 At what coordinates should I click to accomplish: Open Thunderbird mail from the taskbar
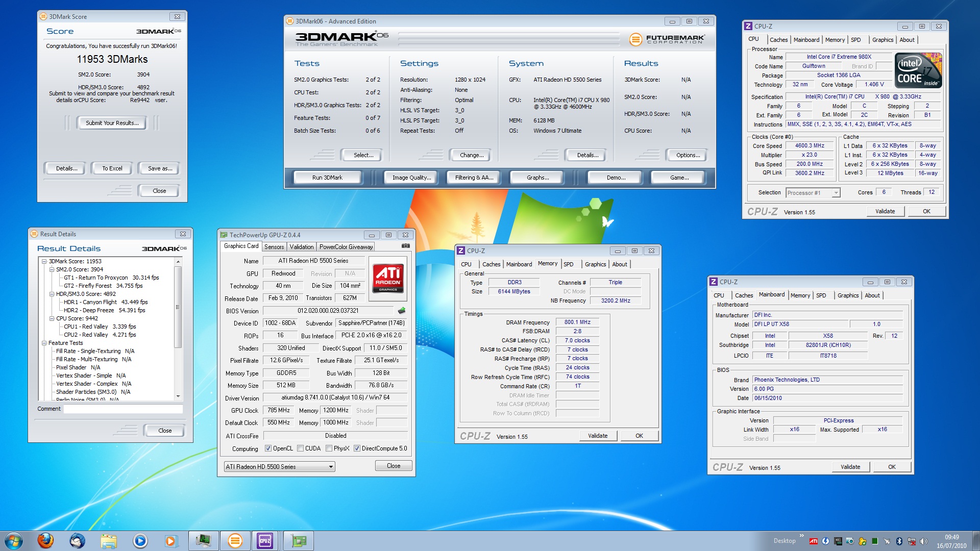[x=77, y=540]
